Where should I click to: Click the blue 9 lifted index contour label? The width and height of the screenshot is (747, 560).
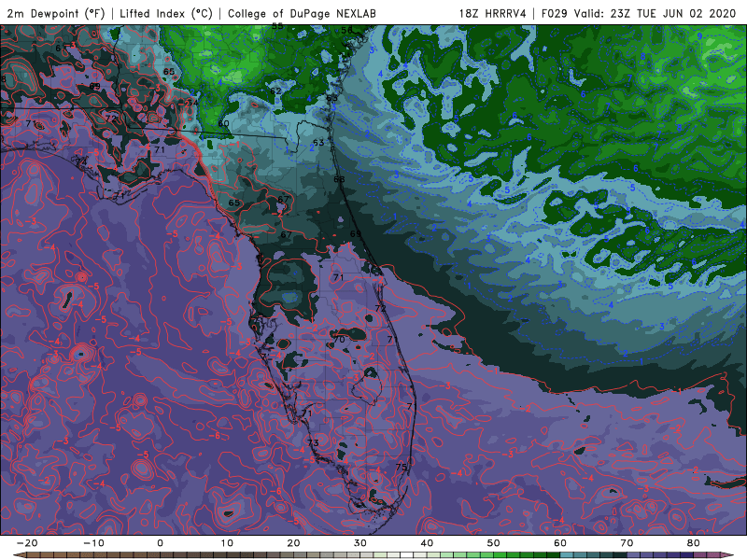coord(699,36)
